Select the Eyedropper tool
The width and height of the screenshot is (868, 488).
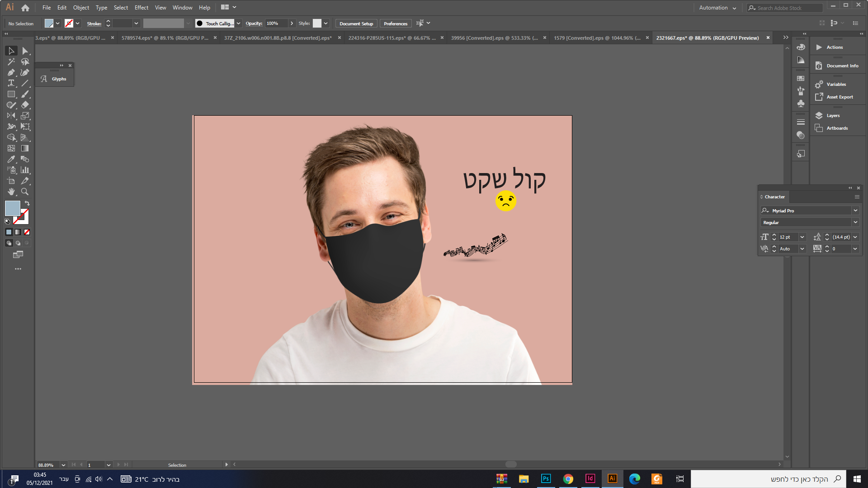click(11, 160)
